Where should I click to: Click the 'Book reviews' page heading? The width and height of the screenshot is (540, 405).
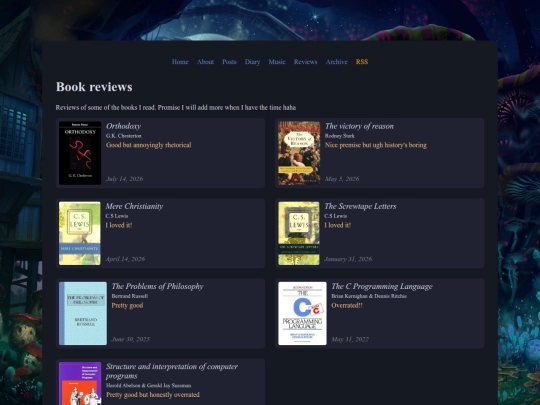click(94, 87)
